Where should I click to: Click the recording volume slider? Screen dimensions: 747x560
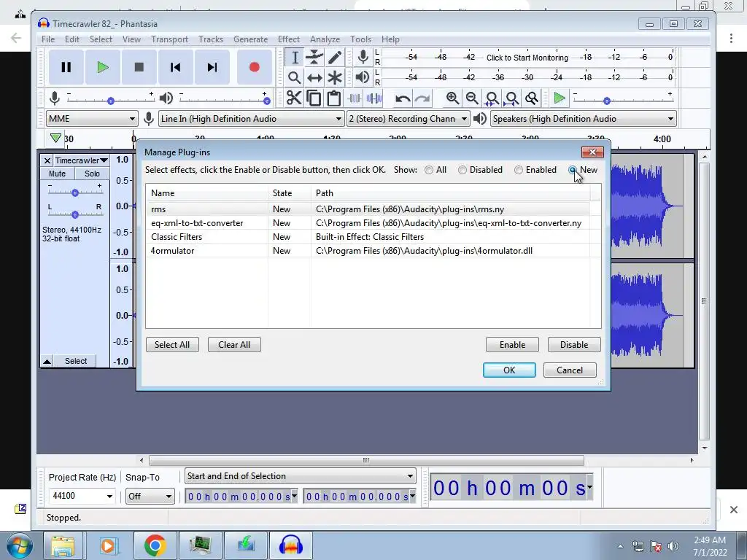coord(111,99)
